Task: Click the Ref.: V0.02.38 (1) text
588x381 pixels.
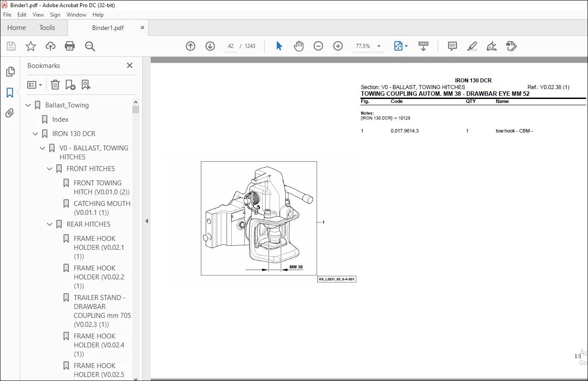Action: tap(549, 87)
